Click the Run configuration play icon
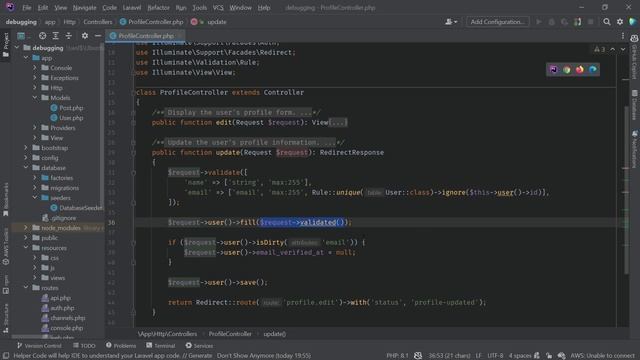Viewport: 640px width, 360px height. pyautogui.click(x=539, y=22)
